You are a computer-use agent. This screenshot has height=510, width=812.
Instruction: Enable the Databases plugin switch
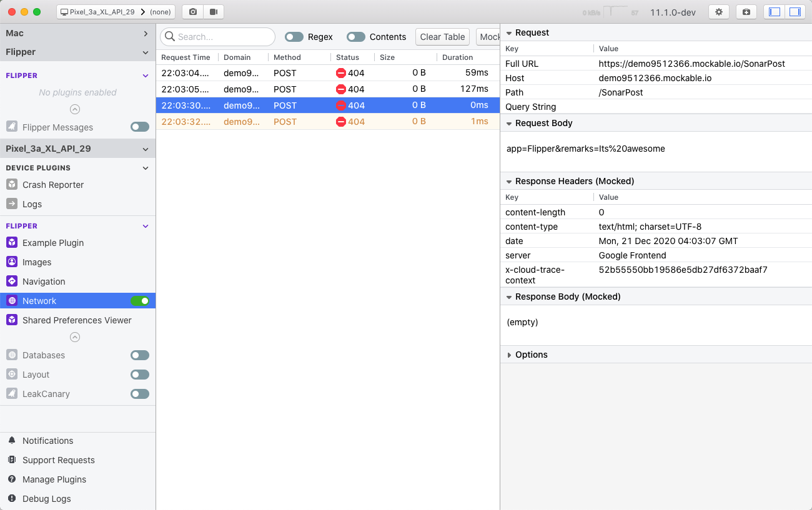coord(140,355)
